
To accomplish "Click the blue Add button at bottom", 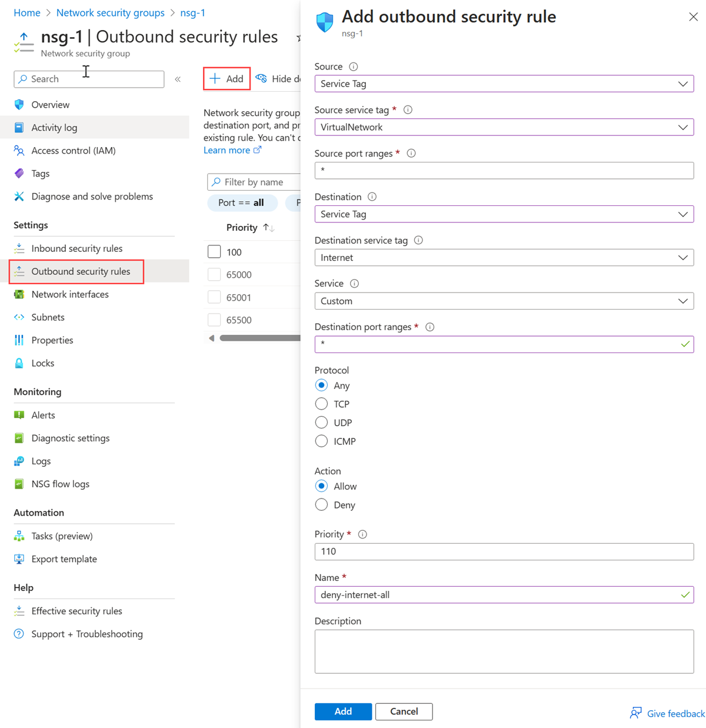I will click(343, 712).
